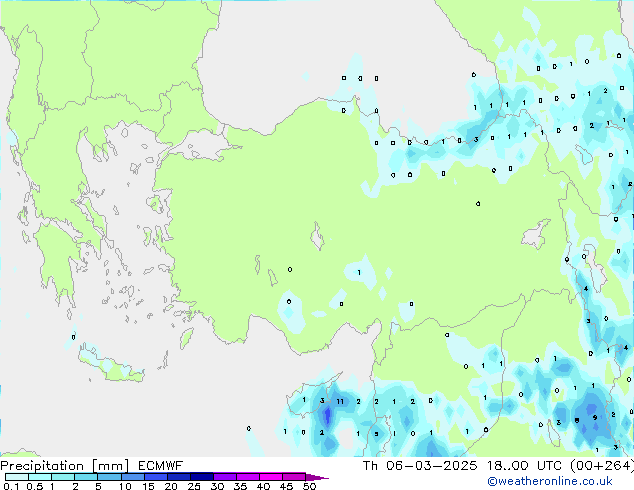Open the weatheronline.co.uk copyright link
This screenshot has height=490, width=634.
click(550, 481)
